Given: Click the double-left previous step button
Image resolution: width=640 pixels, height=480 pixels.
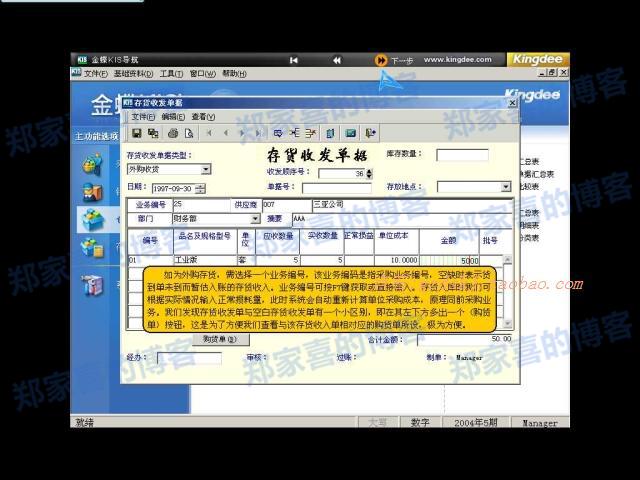Looking at the screenshot, I should pos(337,60).
